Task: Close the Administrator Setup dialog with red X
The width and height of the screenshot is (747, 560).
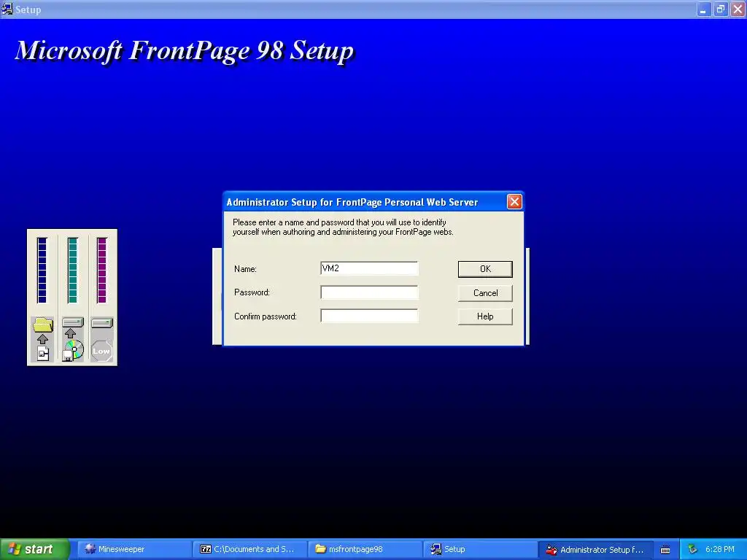Action: [x=514, y=202]
